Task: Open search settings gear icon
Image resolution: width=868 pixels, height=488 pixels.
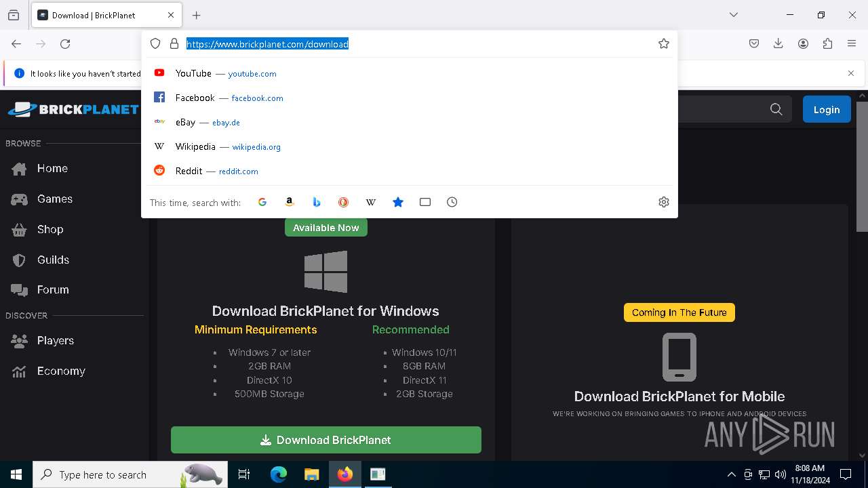Action: [664, 202]
